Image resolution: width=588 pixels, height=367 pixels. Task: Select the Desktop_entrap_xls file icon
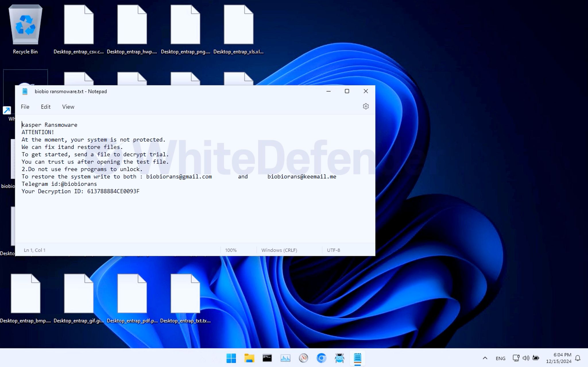click(x=238, y=29)
